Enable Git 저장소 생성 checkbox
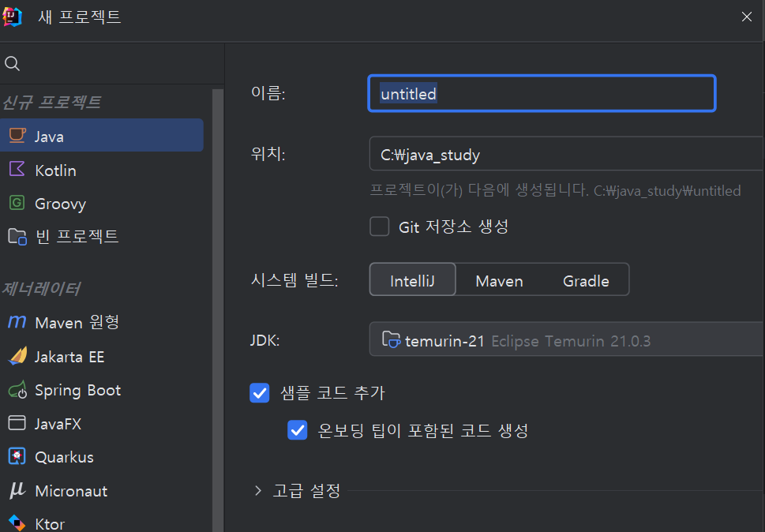Viewport: 765px width, 532px height. click(x=379, y=227)
